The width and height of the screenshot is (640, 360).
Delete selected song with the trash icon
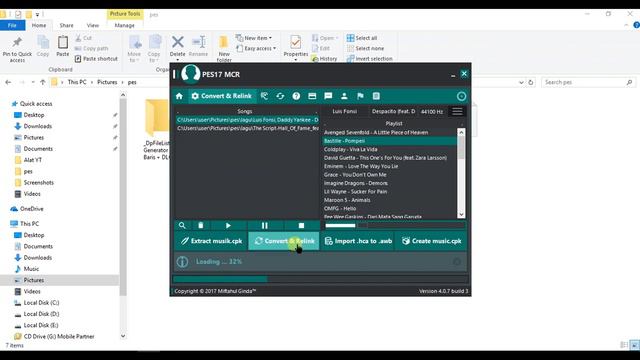coord(201,225)
